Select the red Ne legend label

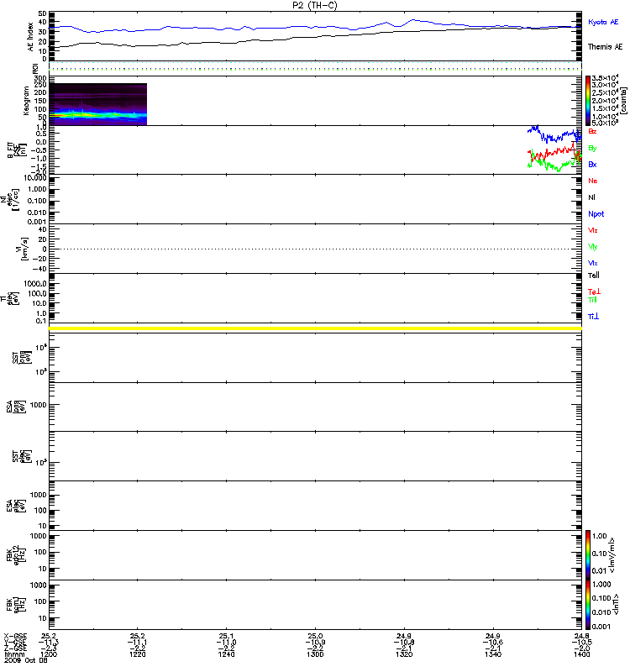[593, 181]
